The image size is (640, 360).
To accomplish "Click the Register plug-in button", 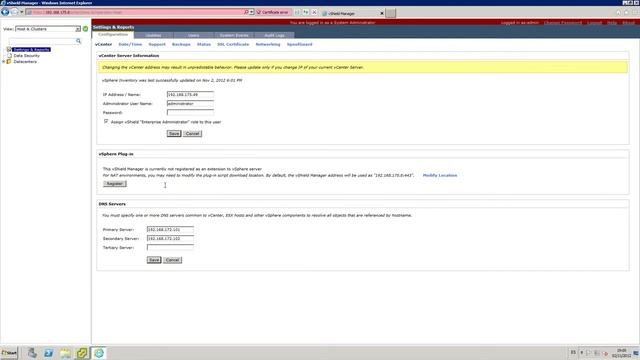I will pos(115,184).
